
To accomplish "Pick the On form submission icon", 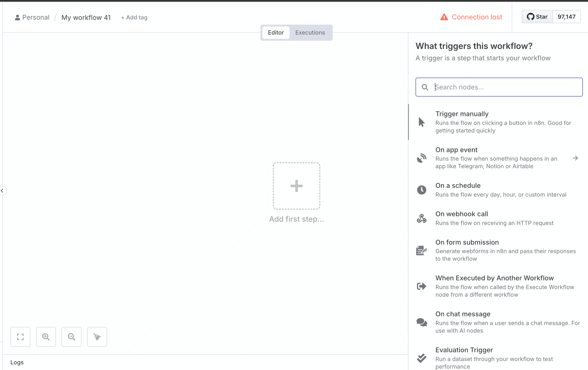I will [421, 251].
